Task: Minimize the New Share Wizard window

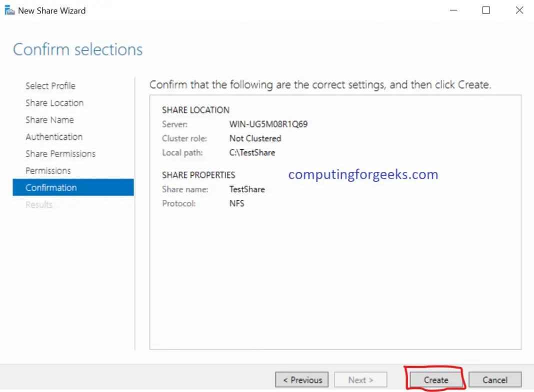Action: pyautogui.click(x=453, y=10)
